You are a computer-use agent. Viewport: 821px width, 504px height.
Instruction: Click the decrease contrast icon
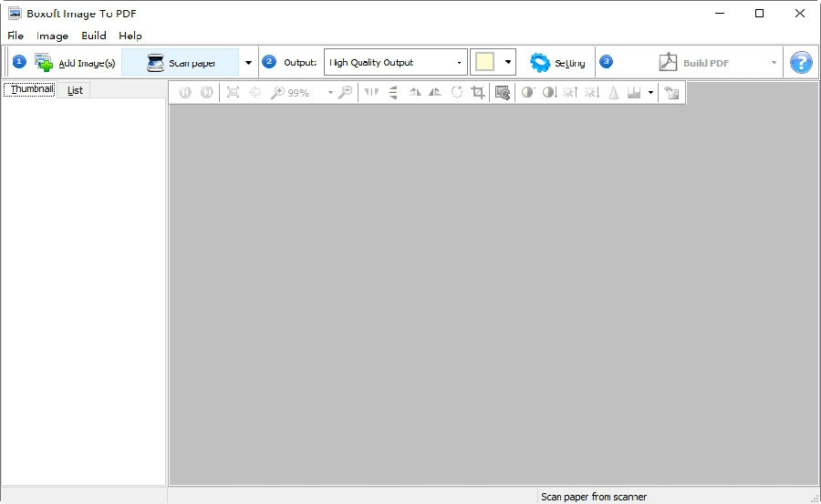pyautogui.click(x=549, y=92)
